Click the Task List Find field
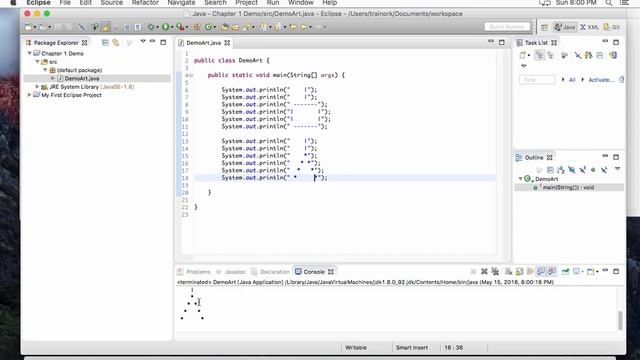Screen dimensions: 640x360 (537, 80)
